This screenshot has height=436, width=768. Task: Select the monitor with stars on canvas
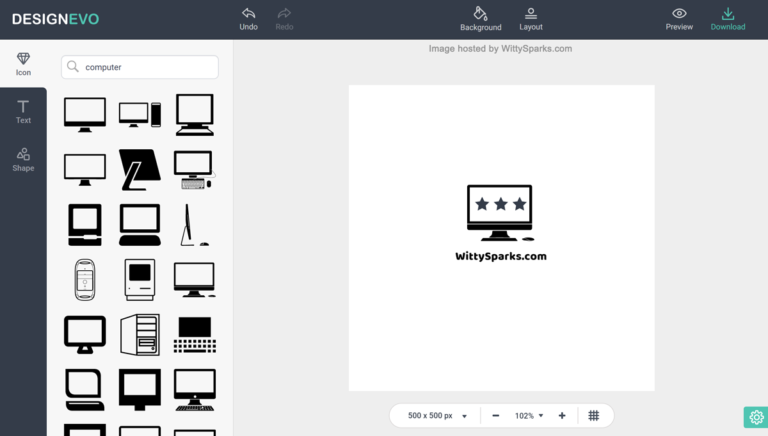(500, 213)
